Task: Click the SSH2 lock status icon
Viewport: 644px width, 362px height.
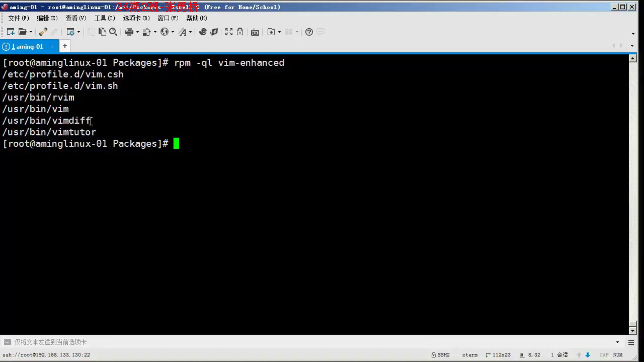Action: click(433, 355)
